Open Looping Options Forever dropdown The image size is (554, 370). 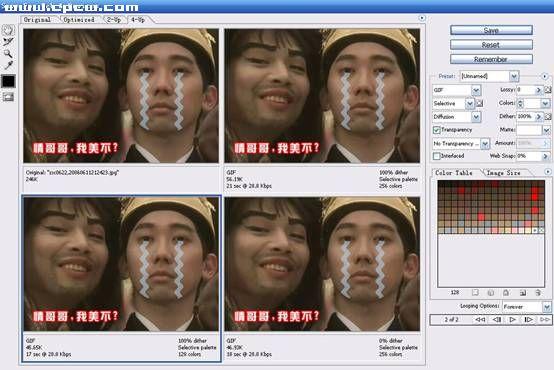point(547,307)
